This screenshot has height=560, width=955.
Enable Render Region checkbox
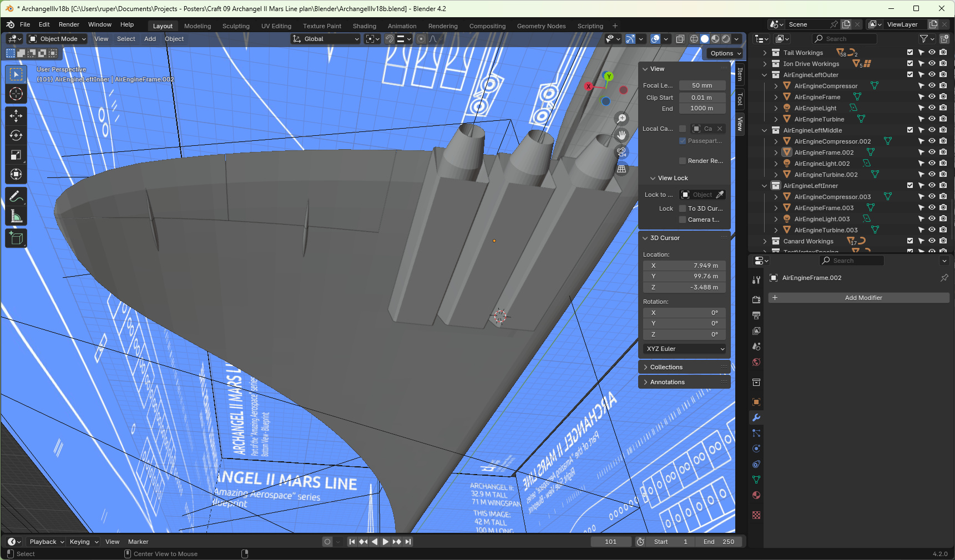coord(683,161)
